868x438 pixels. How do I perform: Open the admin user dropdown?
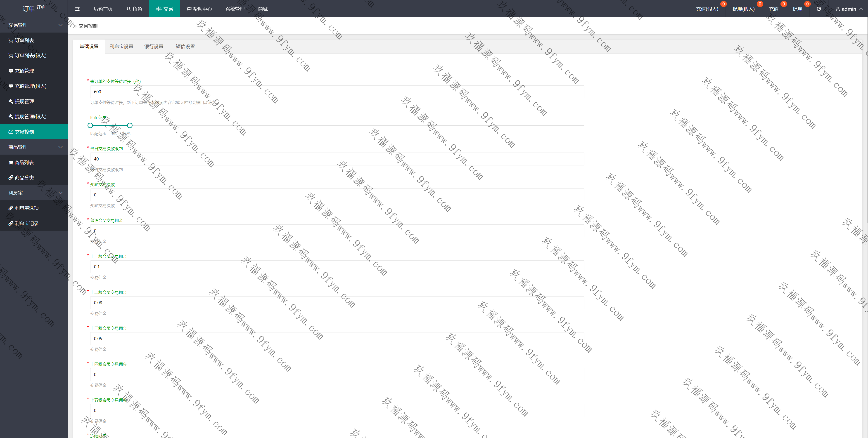point(849,9)
